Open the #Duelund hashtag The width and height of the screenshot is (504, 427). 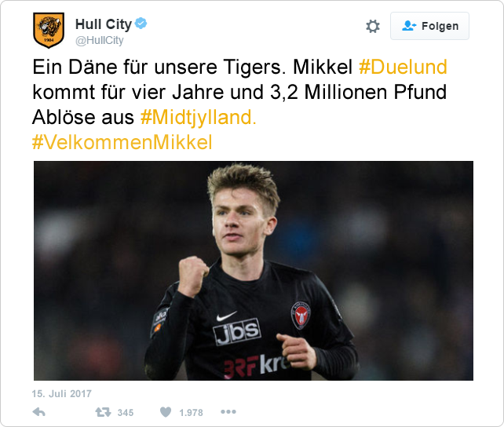[403, 67]
